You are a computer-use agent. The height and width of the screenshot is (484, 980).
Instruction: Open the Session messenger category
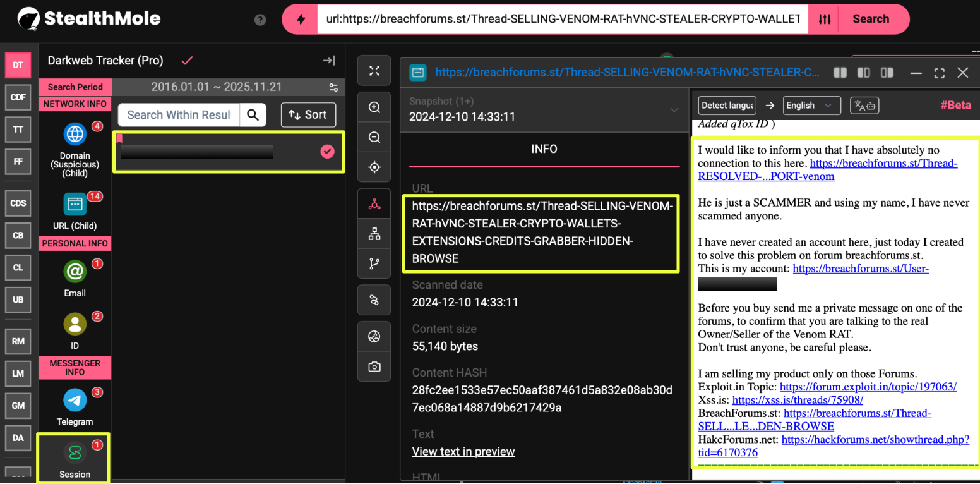click(75, 458)
